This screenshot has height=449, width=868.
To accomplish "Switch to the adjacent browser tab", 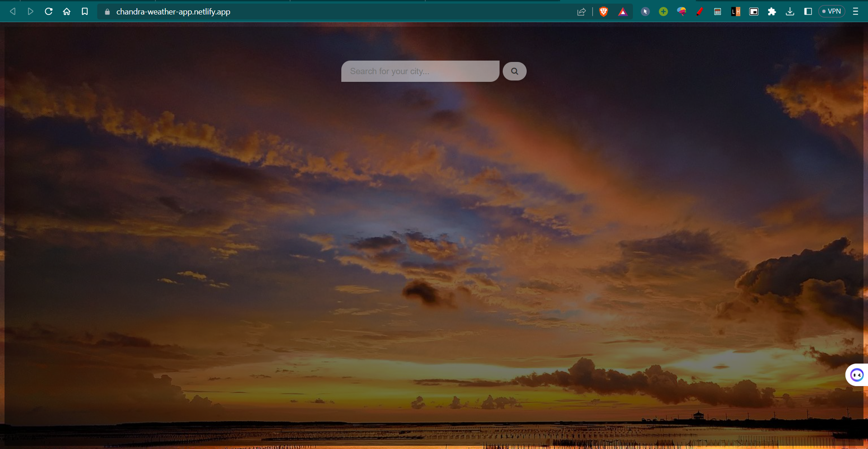I will (357, 1).
